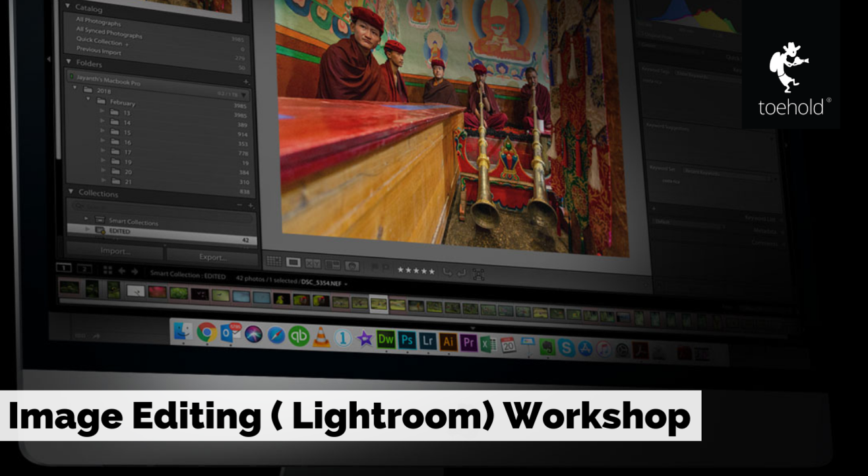Go back using filmstrip left arrow
868x476 pixels.
coord(122,271)
